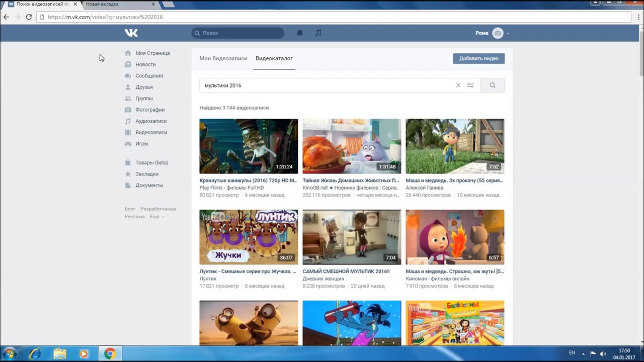Click the Моя Страница home icon
The image size is (644, 362).
click(128, 53)
